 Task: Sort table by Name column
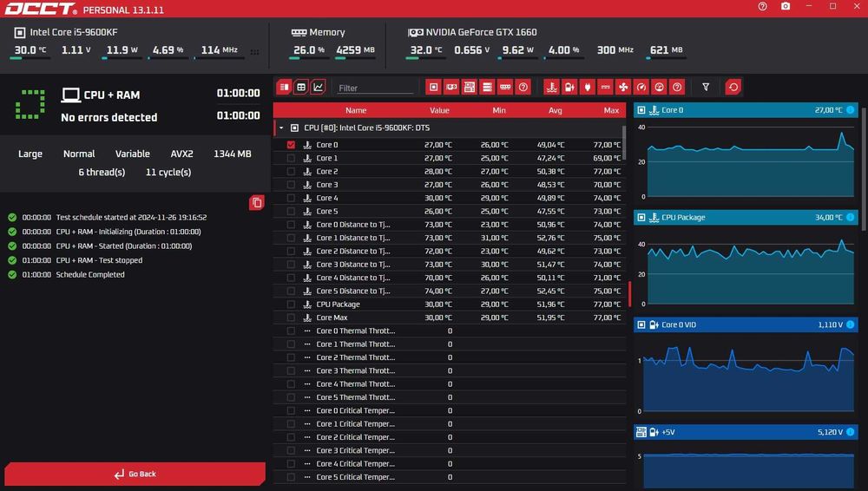(x=356, y=110)
